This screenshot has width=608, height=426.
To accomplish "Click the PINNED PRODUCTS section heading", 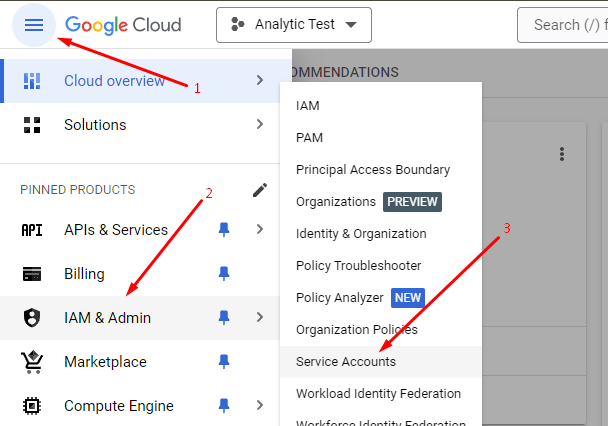I will pos(78,190).
